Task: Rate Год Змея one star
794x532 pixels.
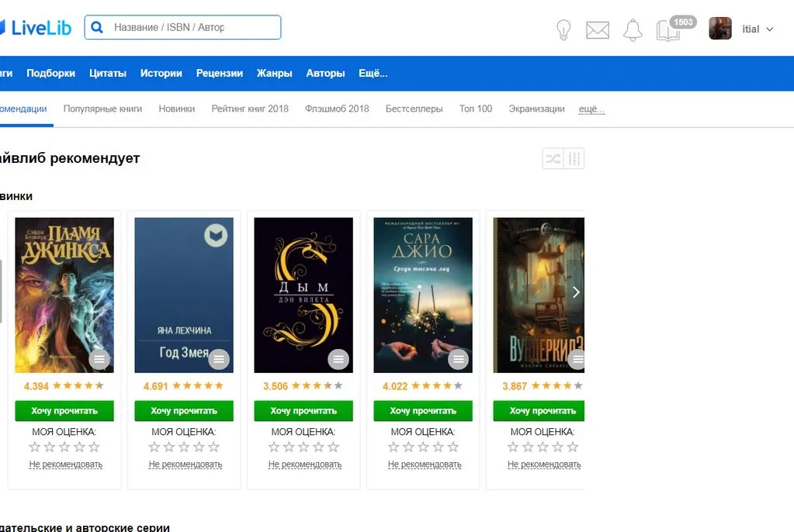Action: (154, 447)
